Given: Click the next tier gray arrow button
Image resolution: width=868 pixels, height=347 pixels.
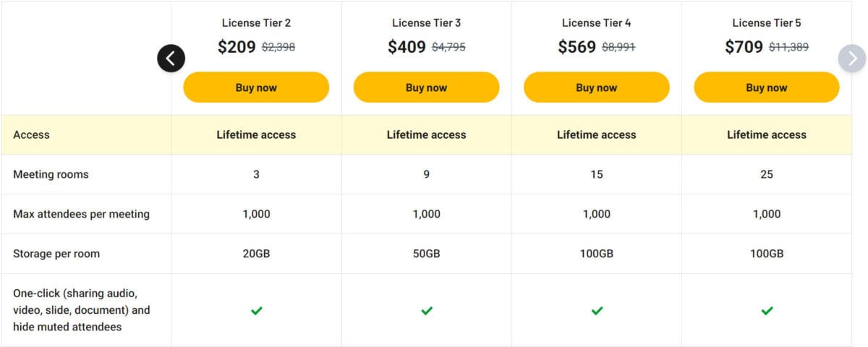Looking at the screenshot, I should (x=852, y=59).
